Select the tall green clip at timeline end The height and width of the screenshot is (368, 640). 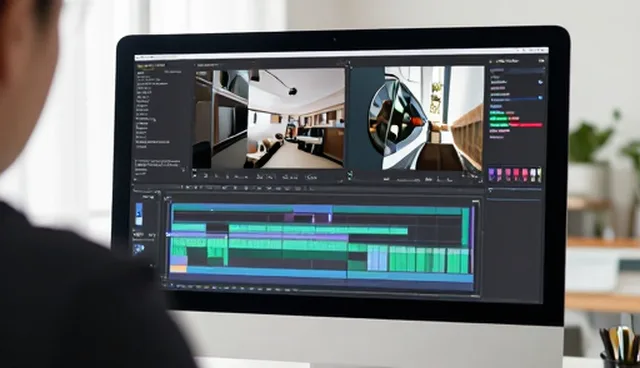pyautogui.click(x=465, y=226)
